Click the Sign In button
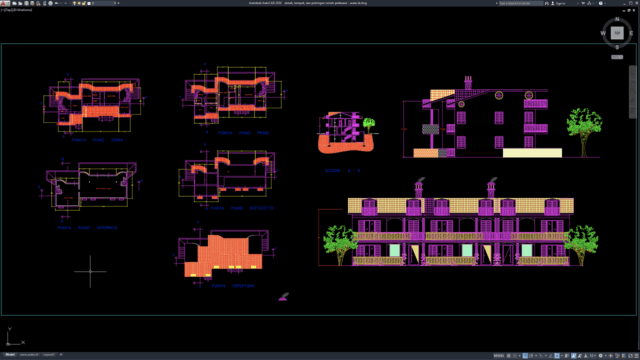The image size is (640, 360). pyautogui.click(x=558, y=3)
